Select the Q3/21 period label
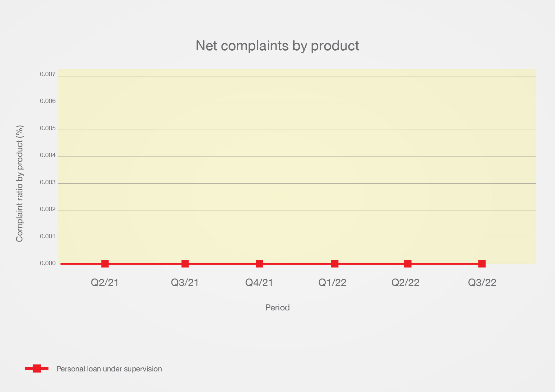 pyautogui.click(x=185, y=283)
